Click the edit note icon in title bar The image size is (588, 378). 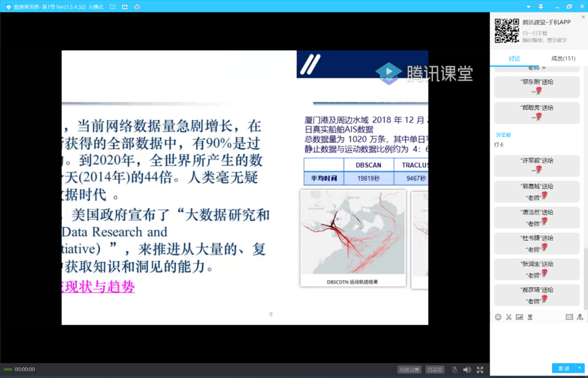[113, 7]
